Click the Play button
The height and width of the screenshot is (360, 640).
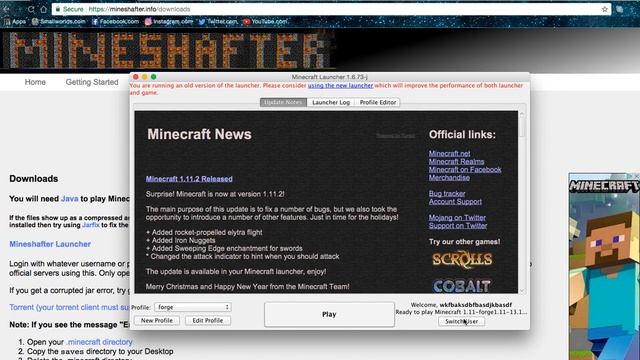coord(329,314)
